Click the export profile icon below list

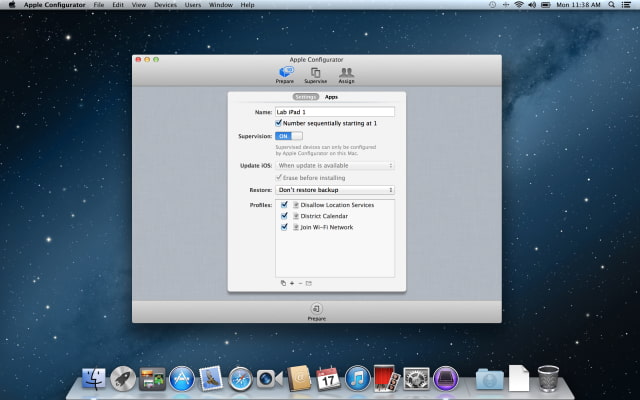[309, 283]
